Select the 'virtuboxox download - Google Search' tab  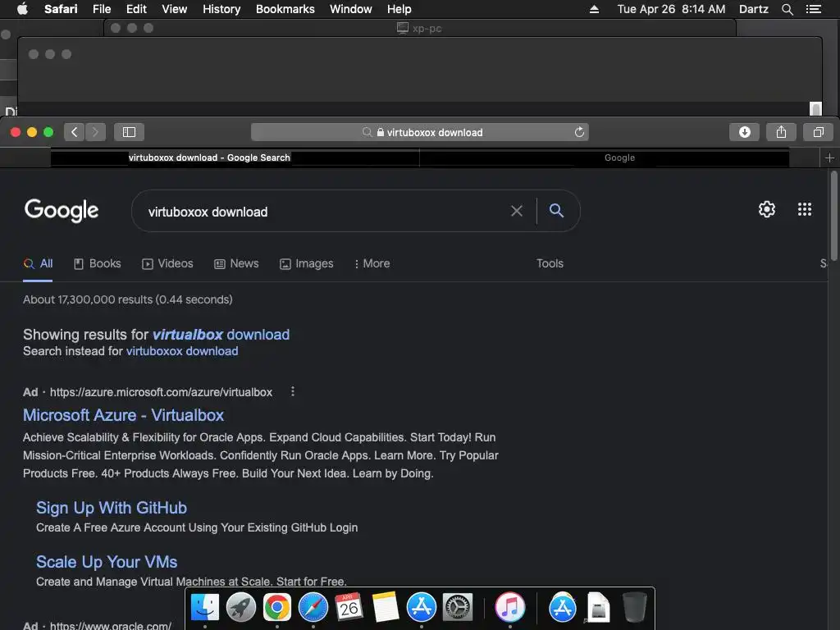[209, 157]
